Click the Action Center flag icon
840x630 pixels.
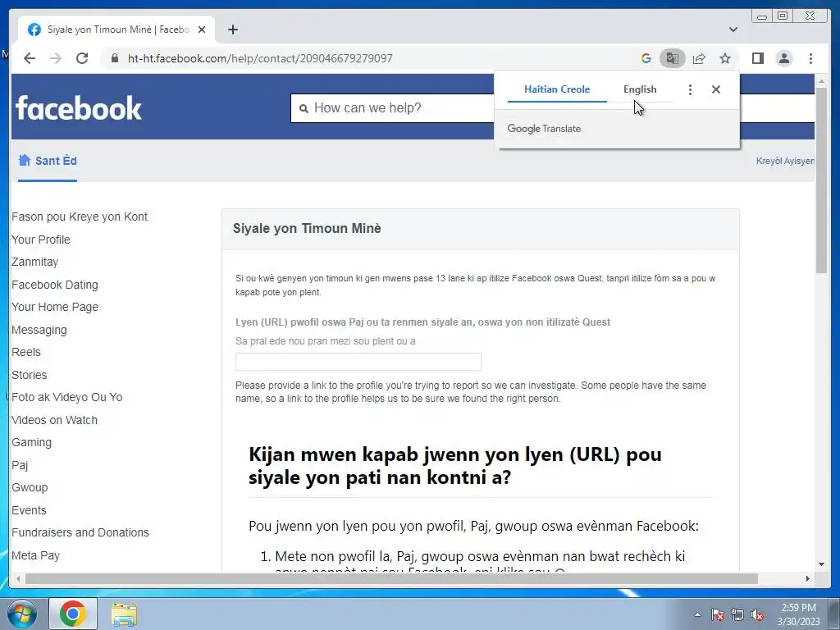(717, 615)
